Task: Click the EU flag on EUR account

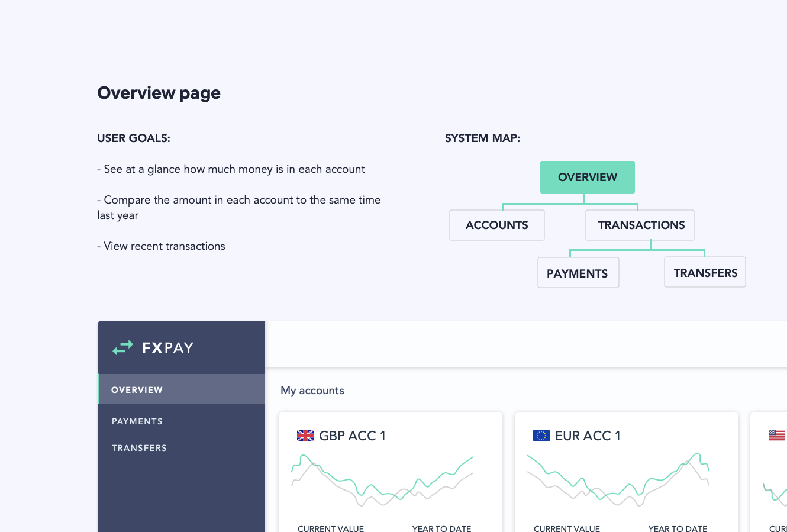Action: 541,436
